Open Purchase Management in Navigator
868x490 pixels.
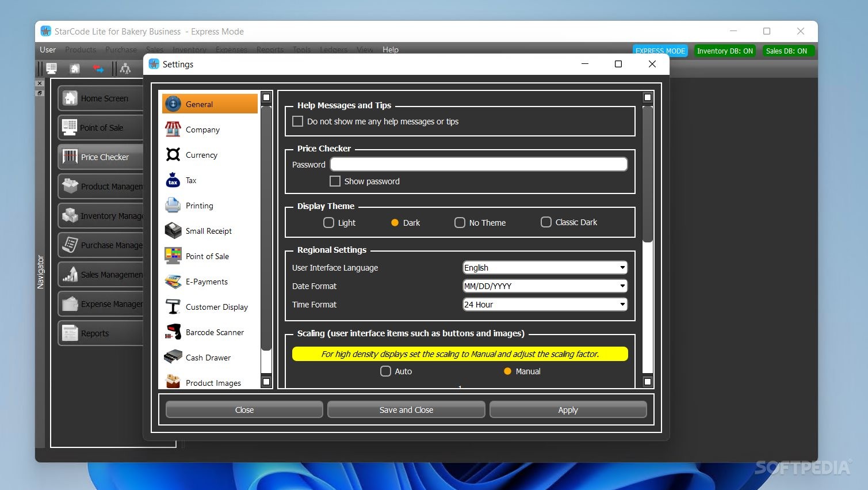tap(101, 245)
